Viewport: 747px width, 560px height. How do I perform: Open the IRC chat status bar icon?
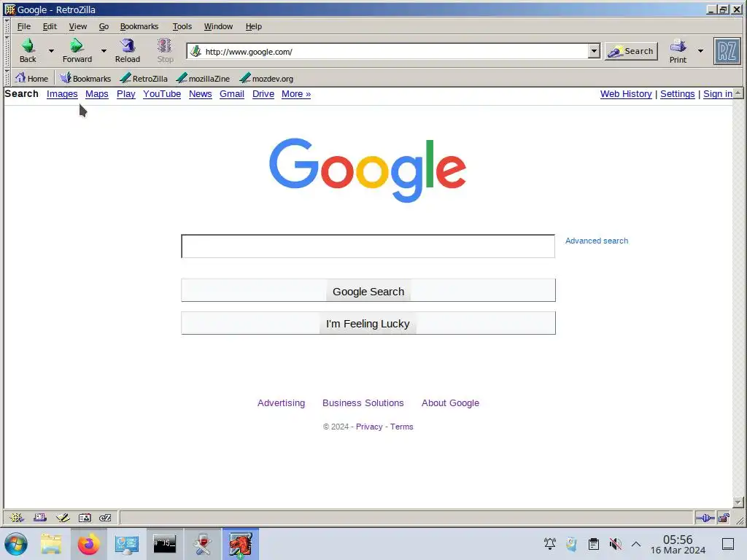click(105, 518)
